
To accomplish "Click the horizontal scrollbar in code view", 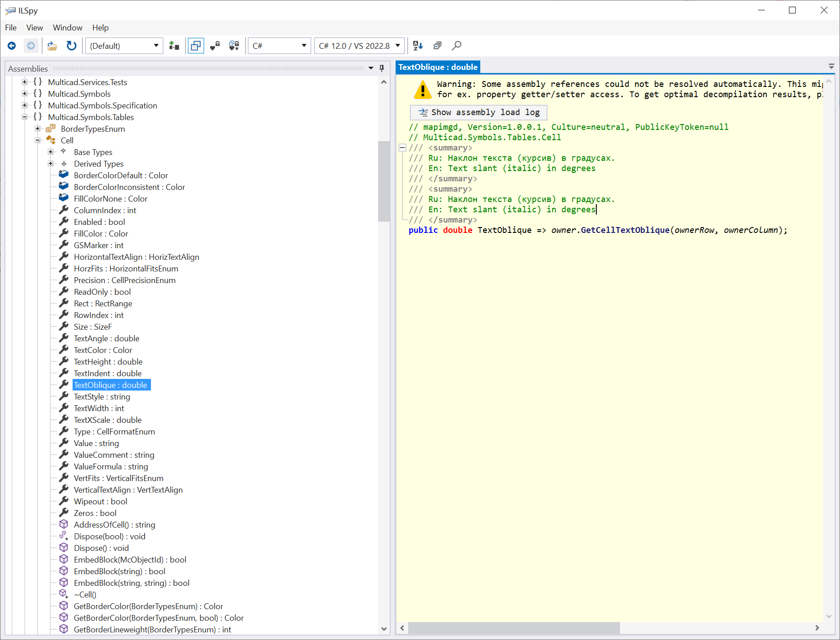I will tap(514, 628).
